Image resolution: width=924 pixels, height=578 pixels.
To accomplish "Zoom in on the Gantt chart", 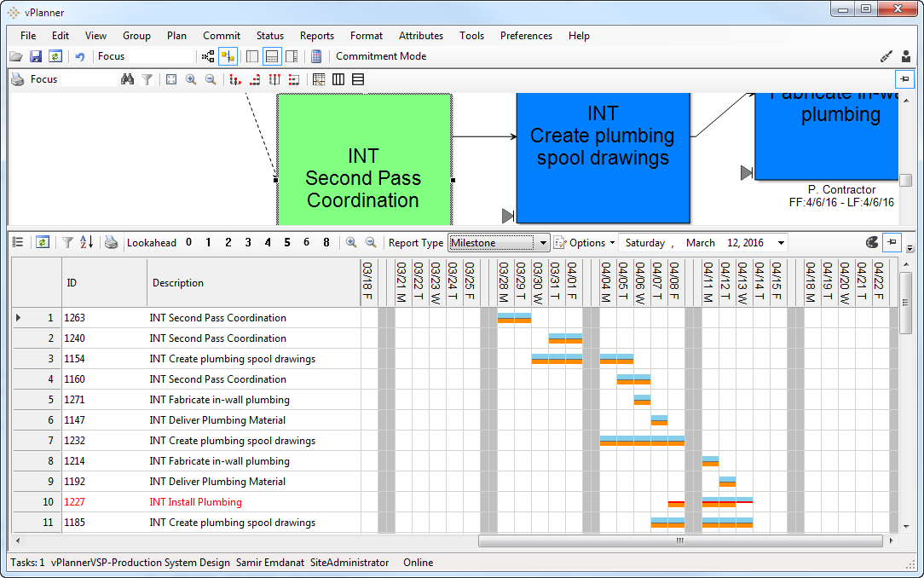I will [x=350, y=242].
